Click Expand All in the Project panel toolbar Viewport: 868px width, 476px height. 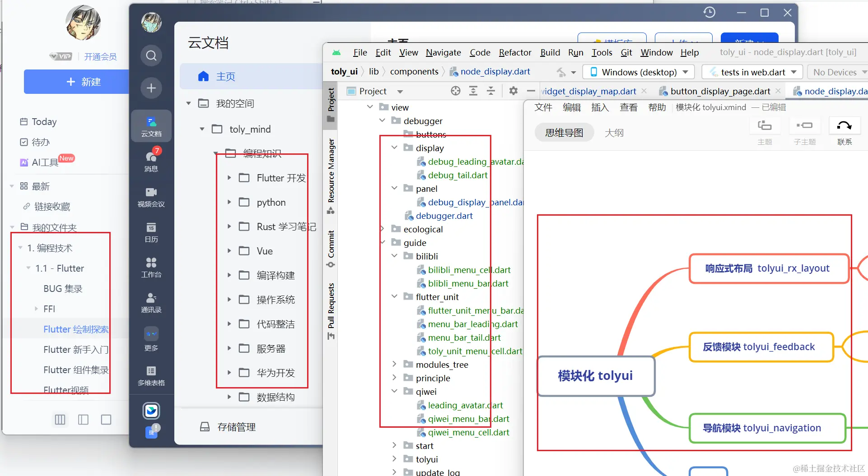pos(473,91)
